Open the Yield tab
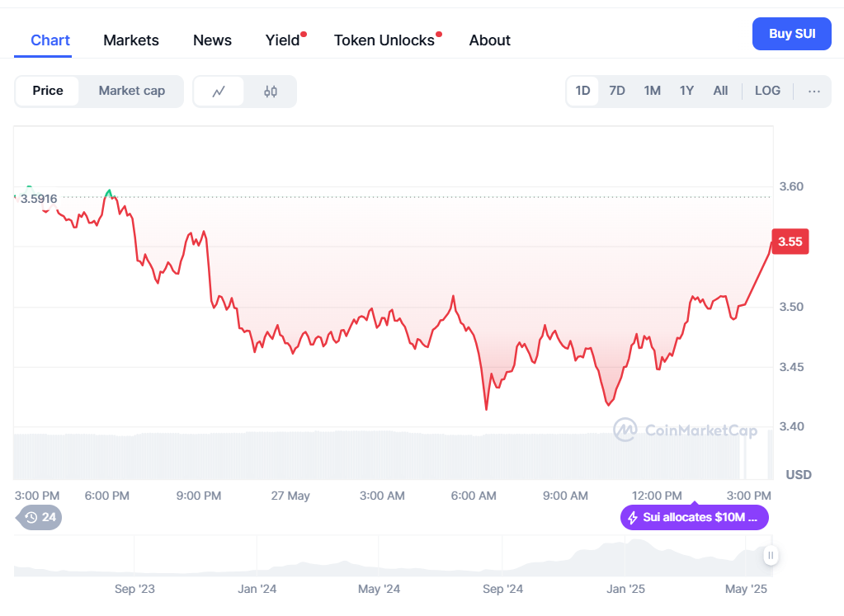This screenshot has height=616, width=844. tap(283, 40)
